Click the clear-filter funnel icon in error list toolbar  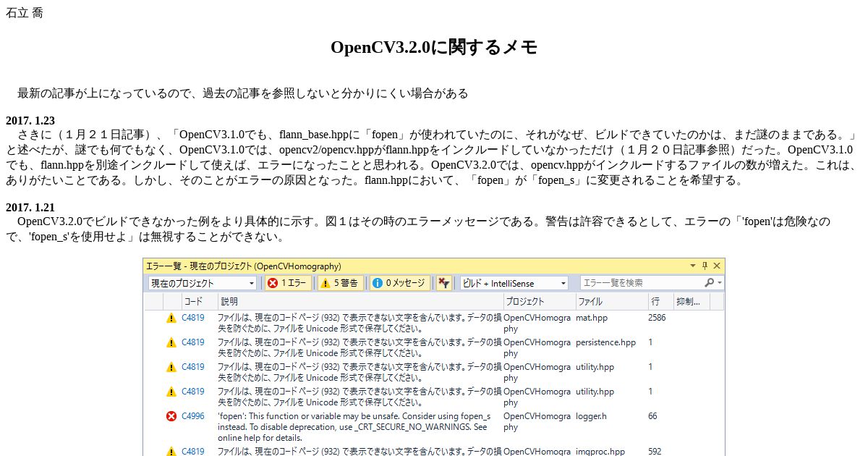(x=444, y=283)
